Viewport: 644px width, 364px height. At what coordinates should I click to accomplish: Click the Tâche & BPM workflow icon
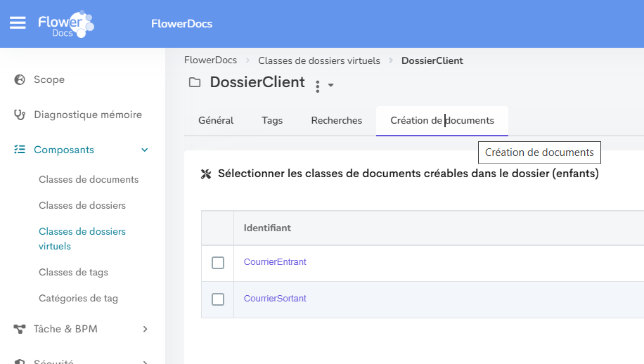pyautogui.click(x=19, y=329)
